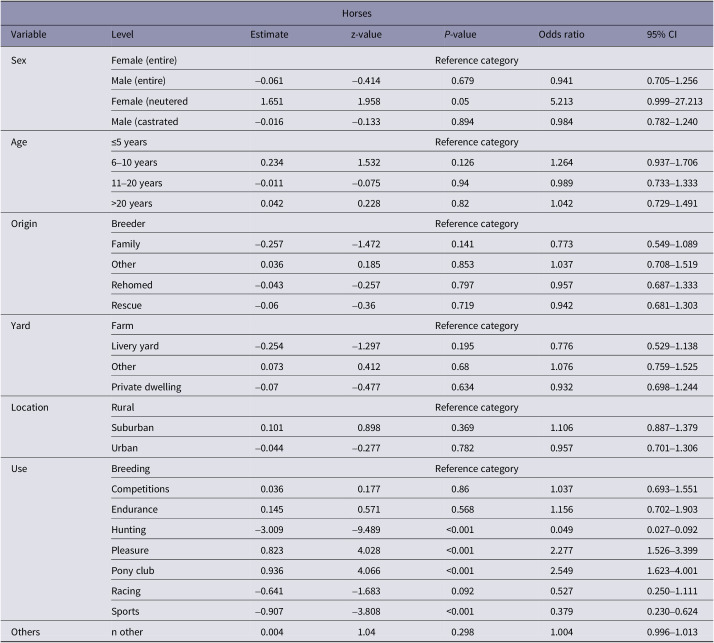Select Hunting confidence interval 0.027–0.092

(672, 530)
